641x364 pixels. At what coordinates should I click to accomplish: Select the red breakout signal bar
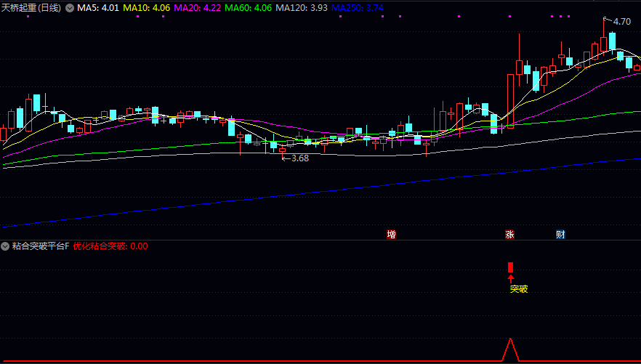coord(510,267)
